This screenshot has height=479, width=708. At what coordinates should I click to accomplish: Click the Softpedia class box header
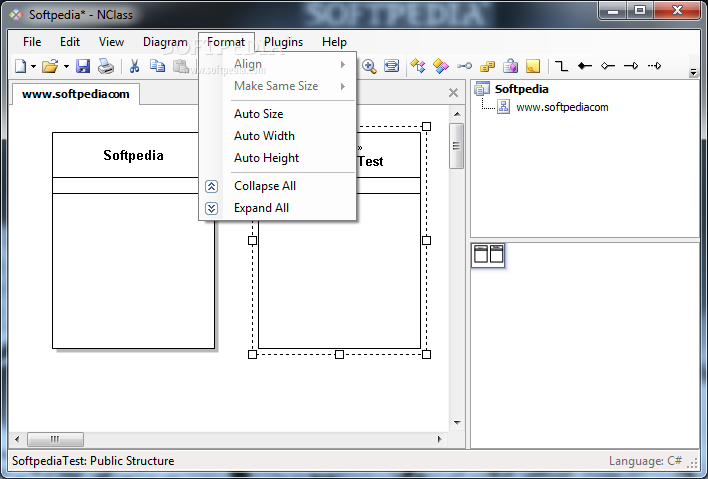click(x=133, y=155)
